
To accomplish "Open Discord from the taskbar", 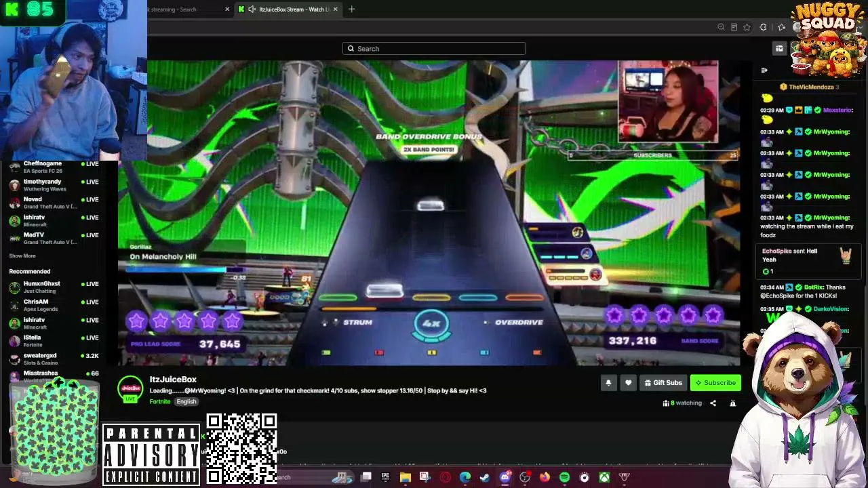I will (505, 477).
